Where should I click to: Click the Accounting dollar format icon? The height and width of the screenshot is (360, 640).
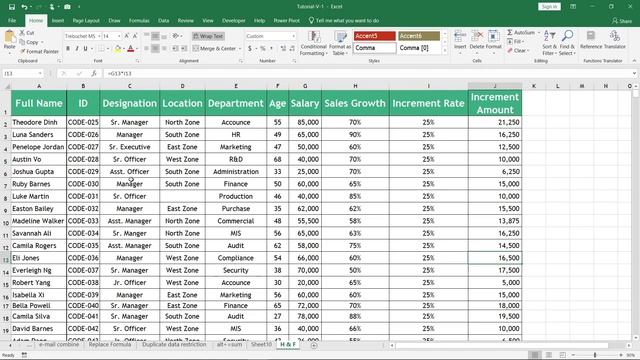point(250,49)
